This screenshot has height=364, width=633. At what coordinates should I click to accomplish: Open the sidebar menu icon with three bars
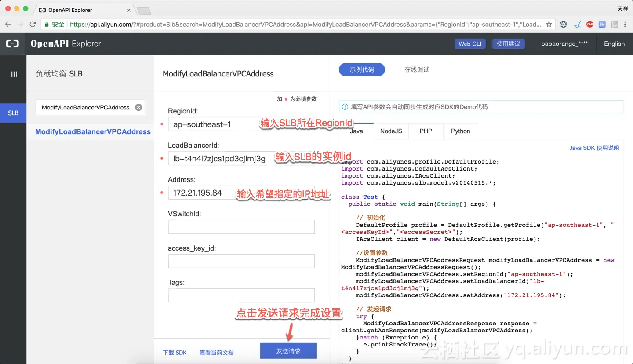pos(14,74)
